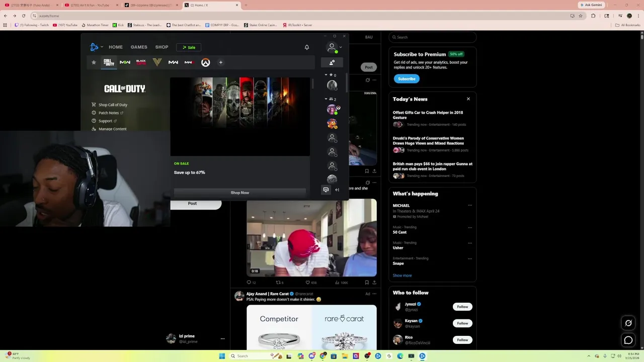The image size is (644, 362).
Task: Open the Battle.net SHOP tab
Action: 162,47
